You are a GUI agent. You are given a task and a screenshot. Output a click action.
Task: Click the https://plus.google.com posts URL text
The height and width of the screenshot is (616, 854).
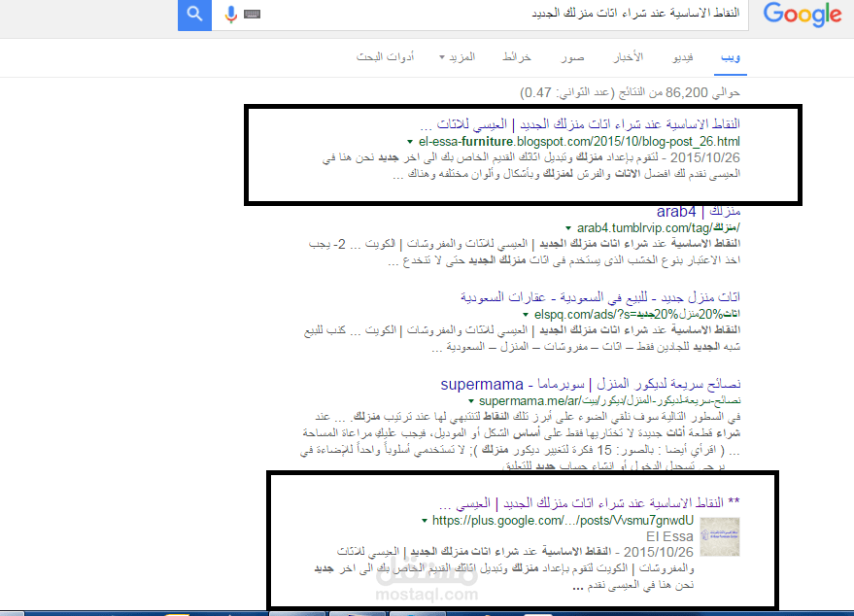tap(564, 520)
